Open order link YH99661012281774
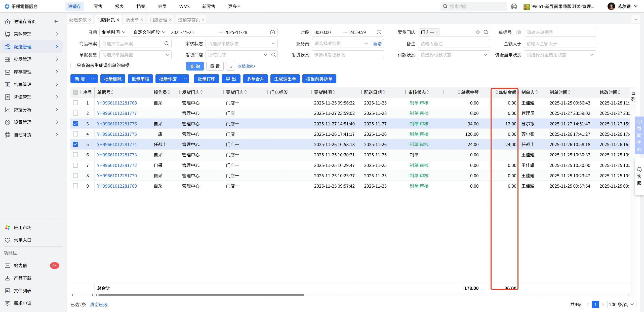This screenshot has height=312, width=644. [117, 145]
